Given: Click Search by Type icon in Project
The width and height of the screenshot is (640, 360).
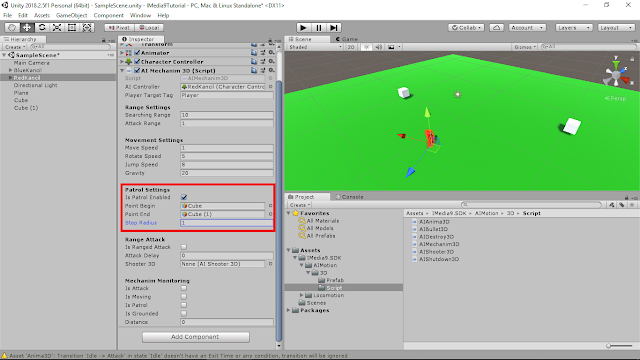Looking at the screenshot, I should [611, 205].
